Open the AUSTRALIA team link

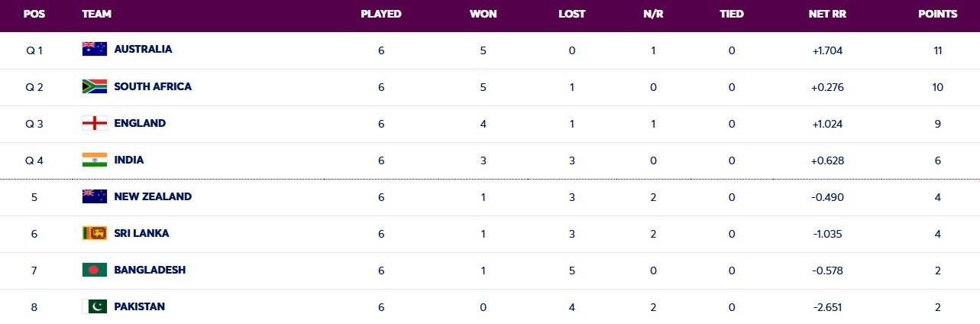click(x=143, y=49)
